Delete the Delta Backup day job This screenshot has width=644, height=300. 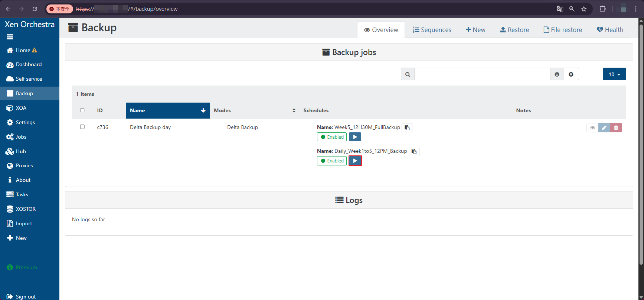pyautogui.click(x=616, y=128)
